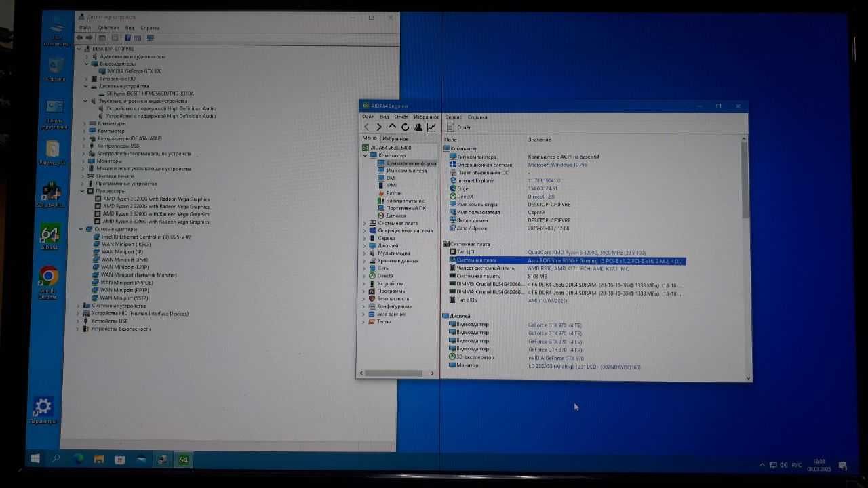Open the Действие menu in Device Manager
Image resolution: width=868 pixels, height=488 pixels.
click(108, 28)
